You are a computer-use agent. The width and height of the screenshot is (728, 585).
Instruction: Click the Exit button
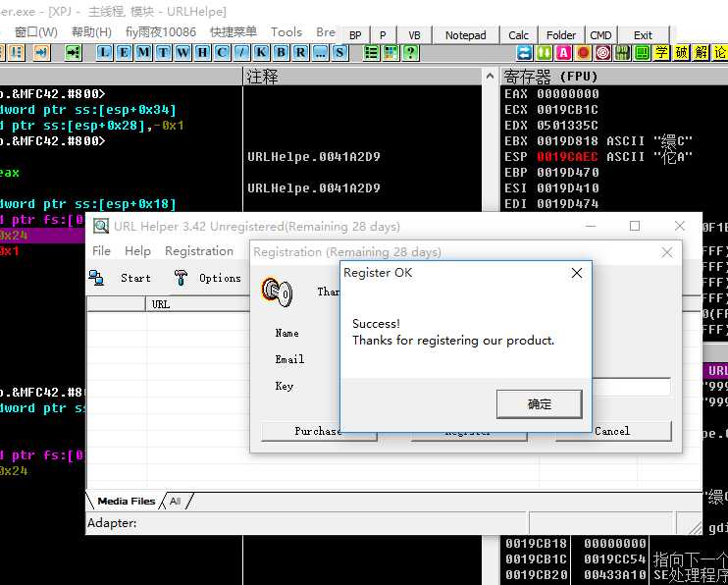click(x=643, y=35)
